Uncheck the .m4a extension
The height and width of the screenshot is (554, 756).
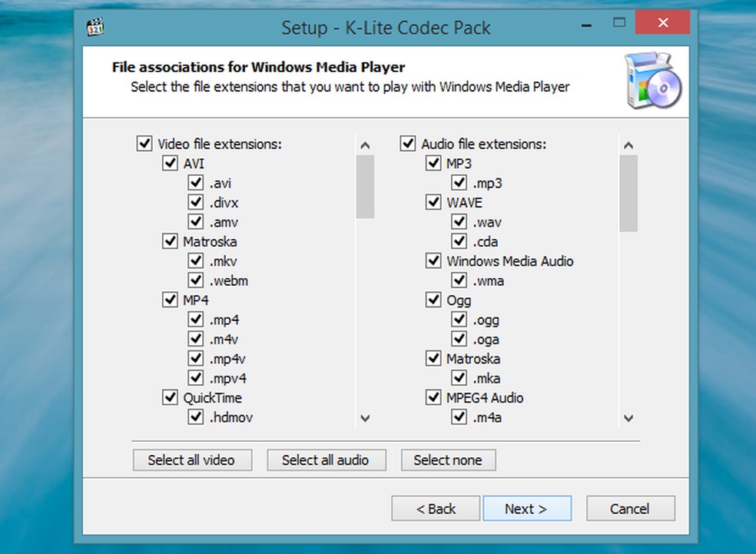459,416
